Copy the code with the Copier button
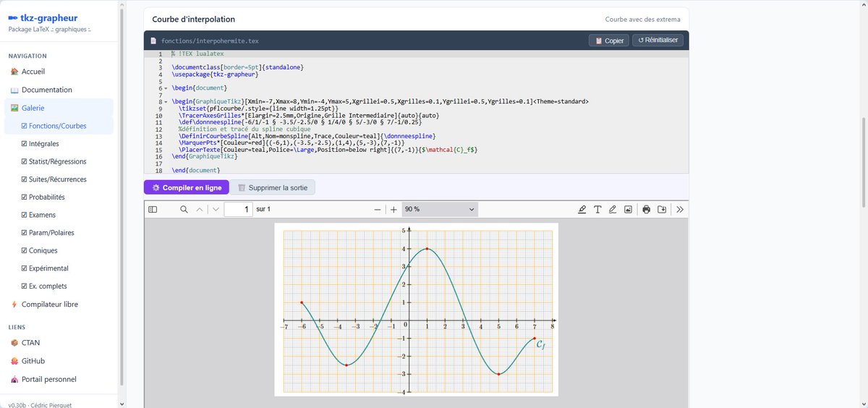 click(x=608, y=41)
